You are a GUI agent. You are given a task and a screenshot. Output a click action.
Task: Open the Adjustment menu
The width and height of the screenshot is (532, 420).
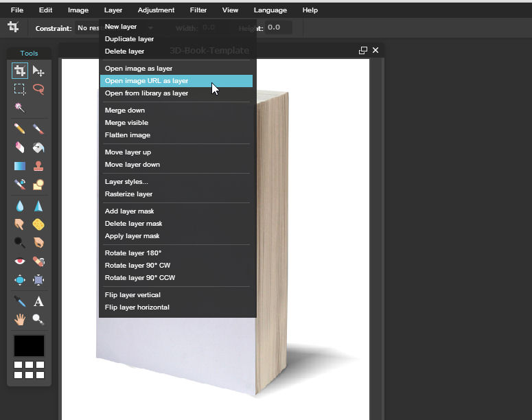click(x=156, y=10)
